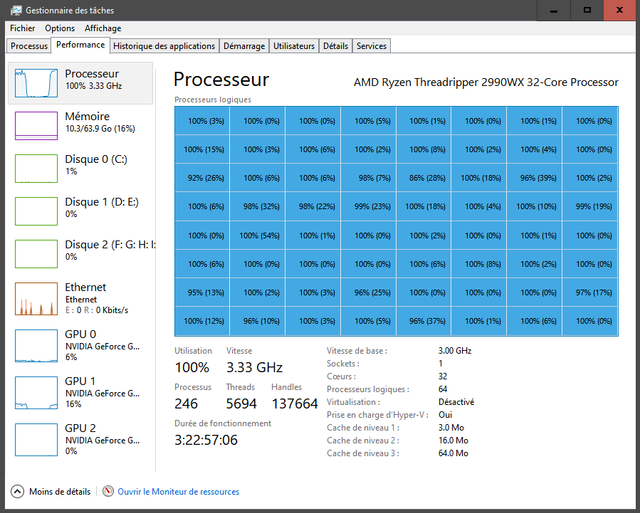Click the core cell showing 99% (19%)
This screenshot has width=640, height=513.
click(x=591, y=207)
